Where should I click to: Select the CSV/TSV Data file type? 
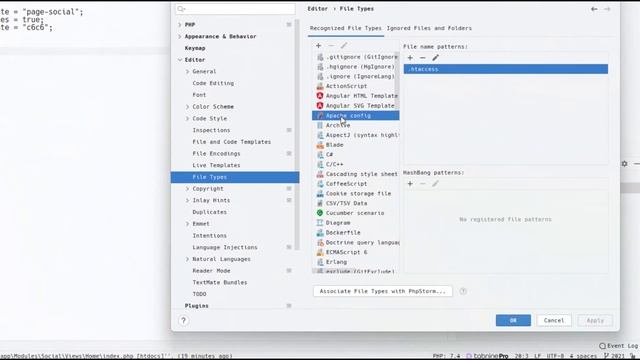(x=356, y=203)
